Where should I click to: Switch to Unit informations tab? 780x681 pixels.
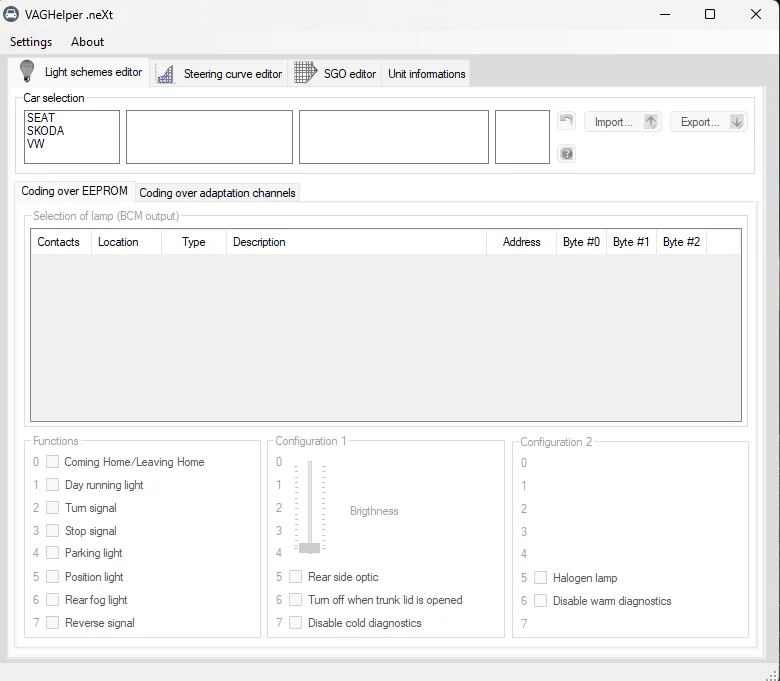coord(426,74)
